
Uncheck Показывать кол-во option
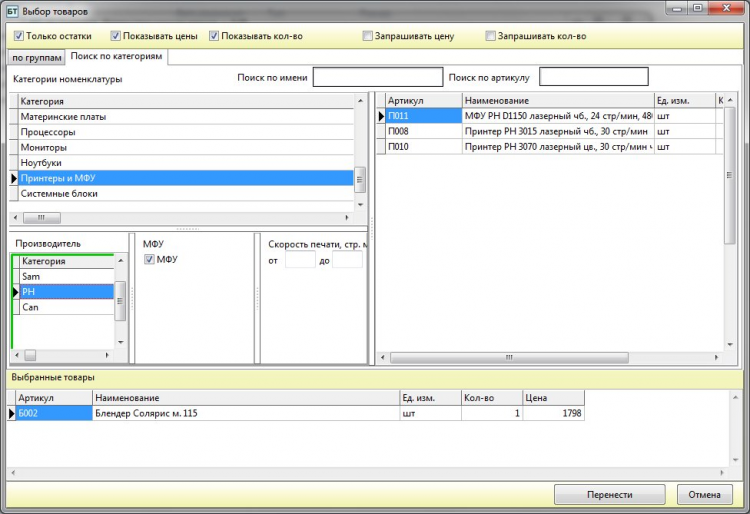coord(214,36)
